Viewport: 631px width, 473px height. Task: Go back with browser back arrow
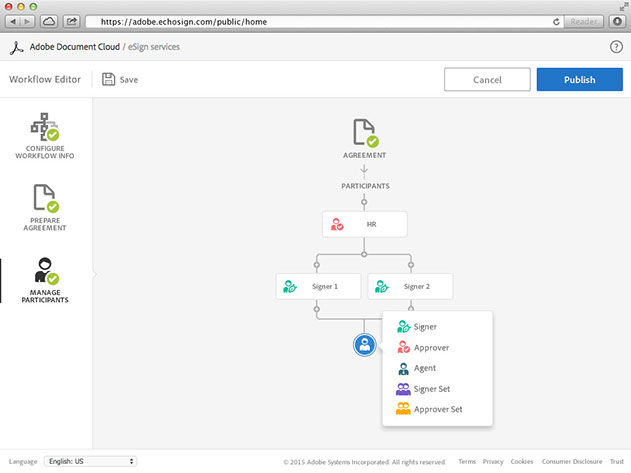tap(14, 21)
